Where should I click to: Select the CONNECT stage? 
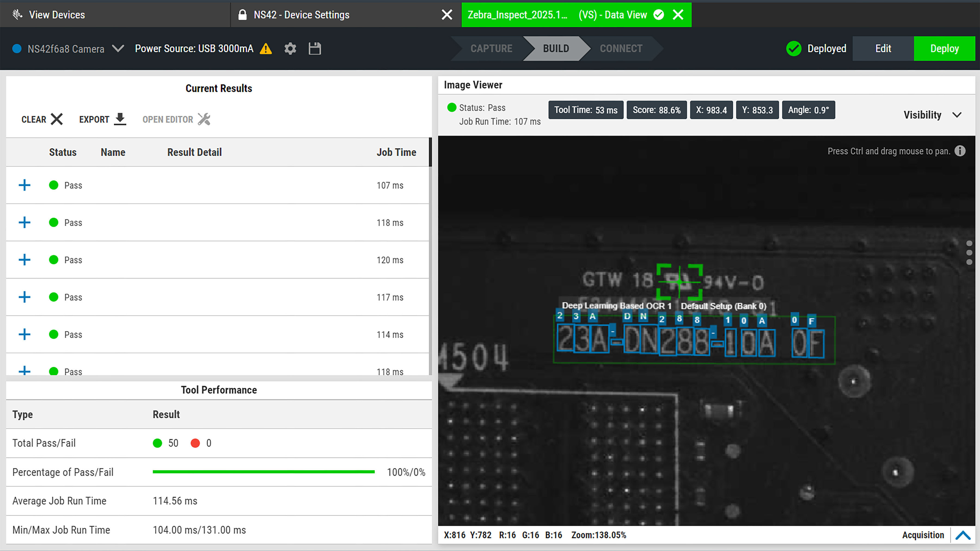pos(621,48)
